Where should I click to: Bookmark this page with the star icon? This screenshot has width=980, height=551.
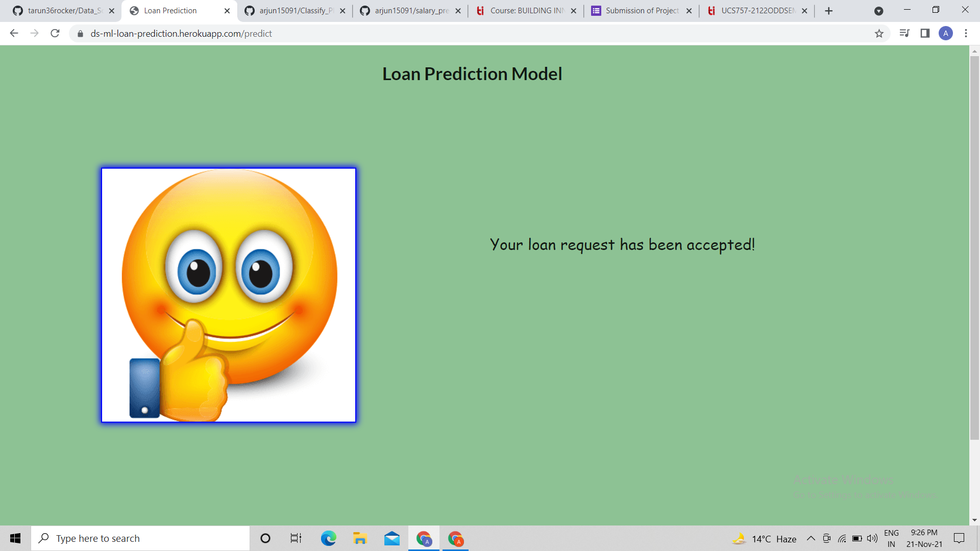pos(879,33)
